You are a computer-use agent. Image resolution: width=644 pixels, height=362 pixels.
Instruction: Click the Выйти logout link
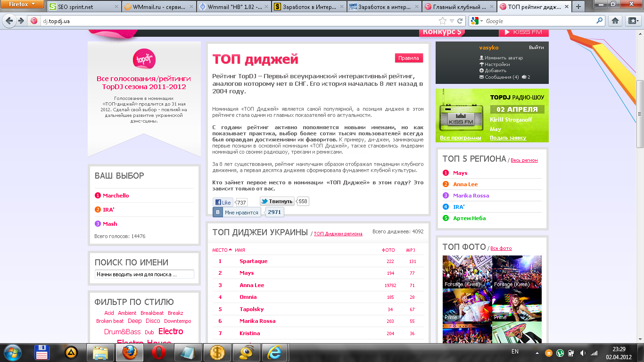click(x=536, y=48)
